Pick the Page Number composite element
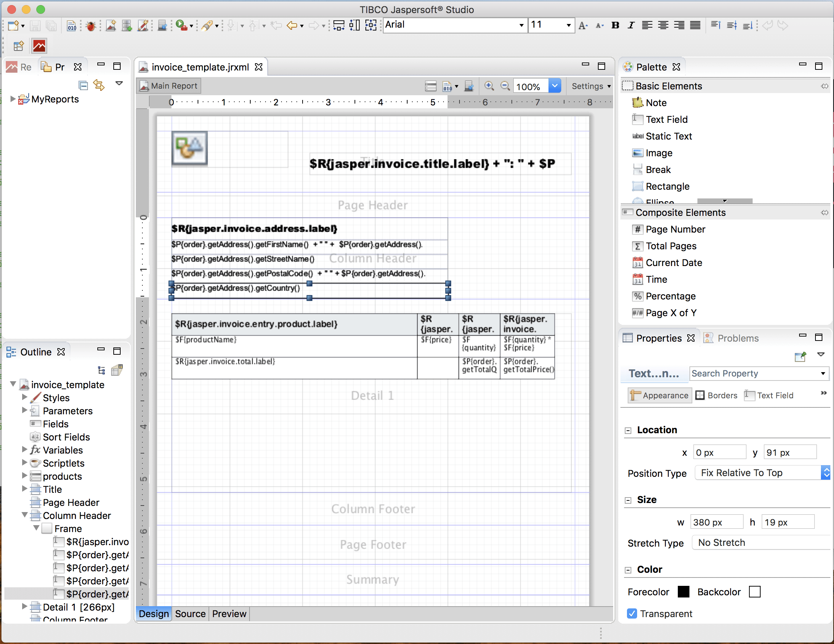Screen dimensions: 834x644 tap(675, 229)
